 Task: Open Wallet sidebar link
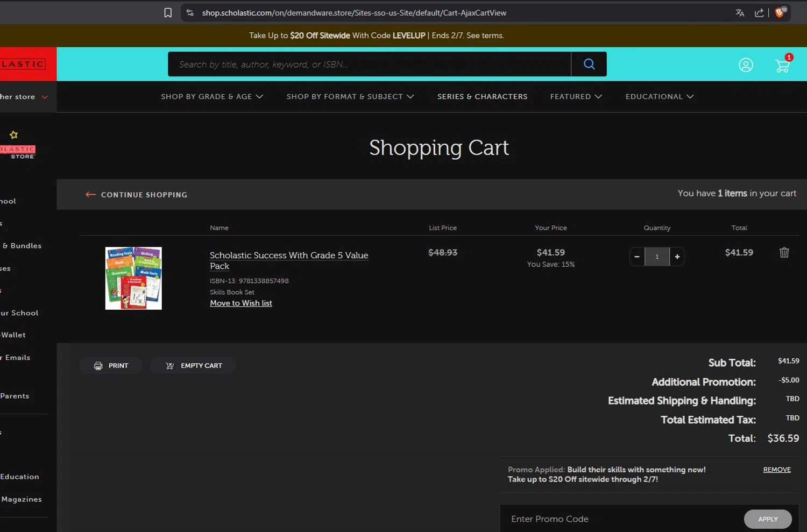13,335
